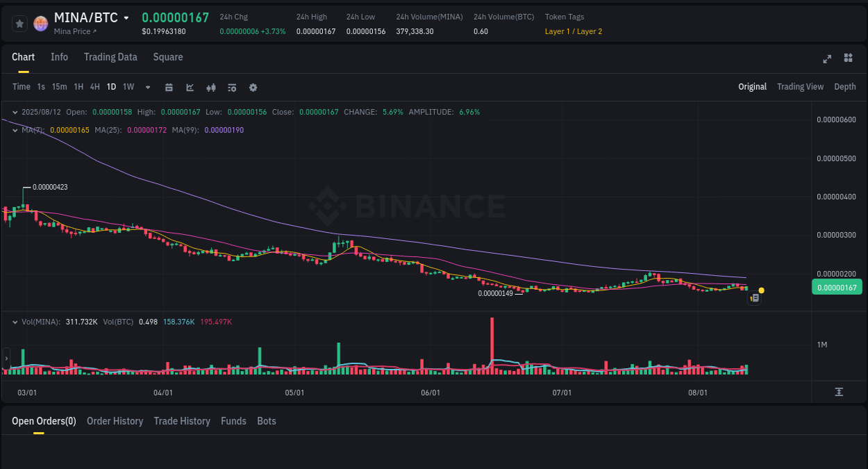Open the date range picker icon
The image size is (868, 469).
tap(169, 87)
